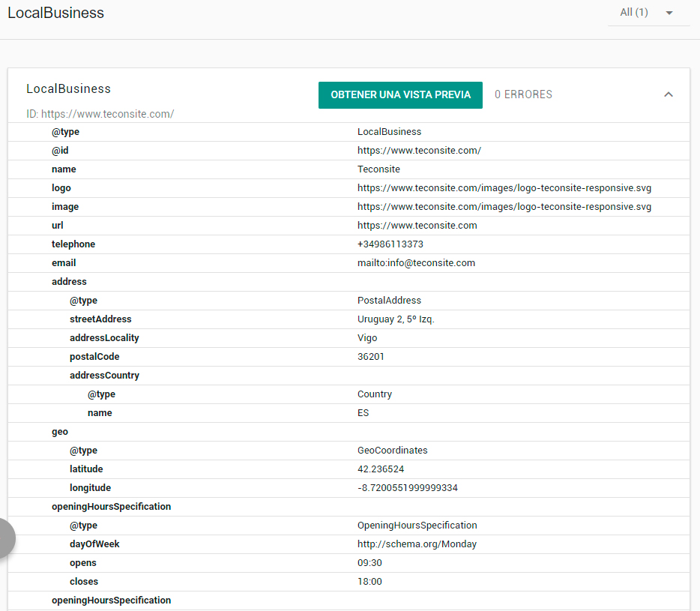Select the GeoCoordinates type value

tap(393, 451)
